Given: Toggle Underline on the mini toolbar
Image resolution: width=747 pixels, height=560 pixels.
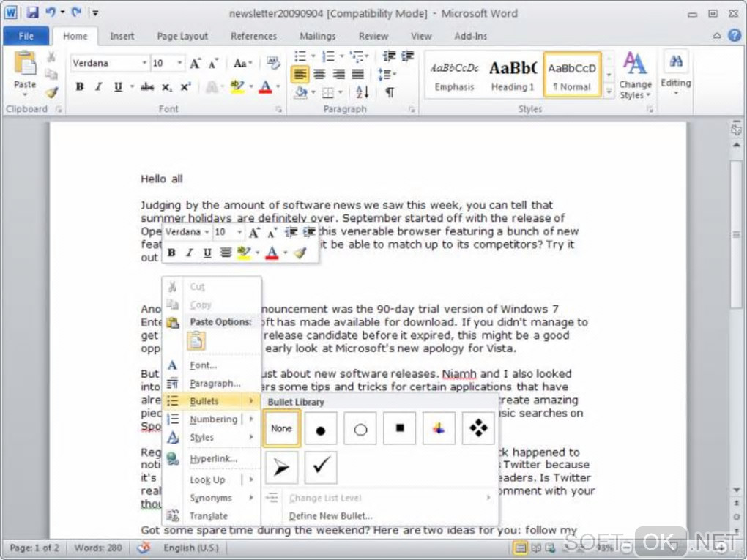Looking at the screenshot, I should click(x=207, y=253).
